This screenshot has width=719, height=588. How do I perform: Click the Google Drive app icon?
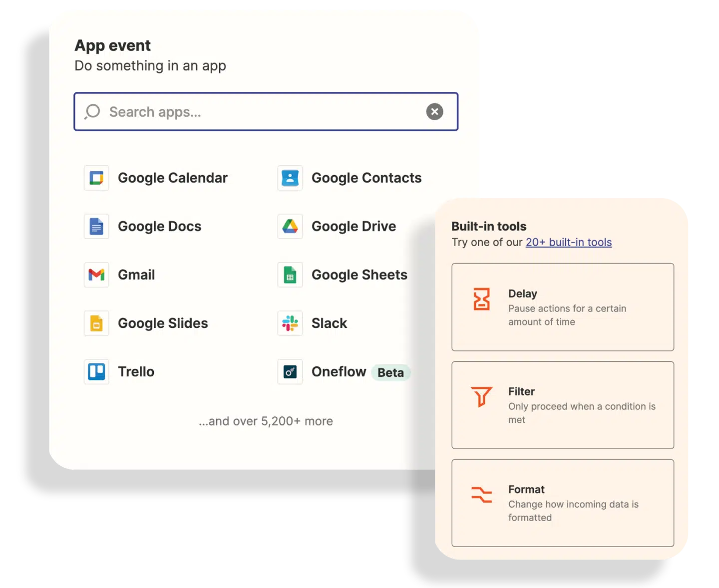[290, 226]
